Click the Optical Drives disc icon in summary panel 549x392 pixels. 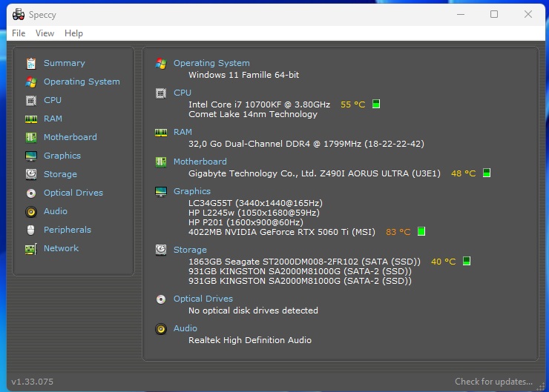pos(161,299)
